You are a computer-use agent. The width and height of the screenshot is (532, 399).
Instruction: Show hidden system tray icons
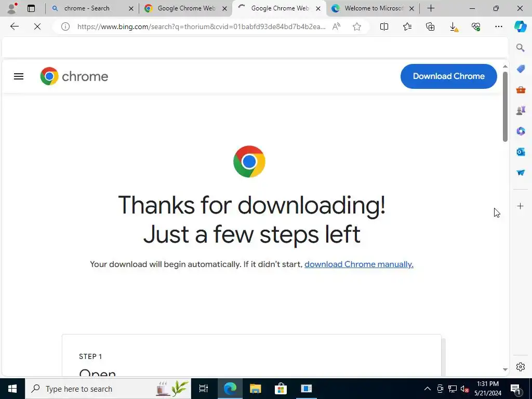click(x=428, y=389)
